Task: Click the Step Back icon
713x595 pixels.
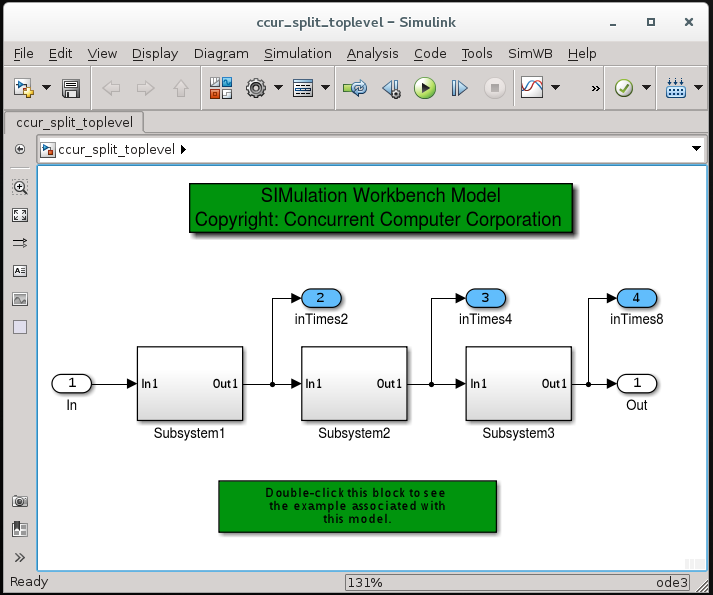Action: click(x=391, y=89)
